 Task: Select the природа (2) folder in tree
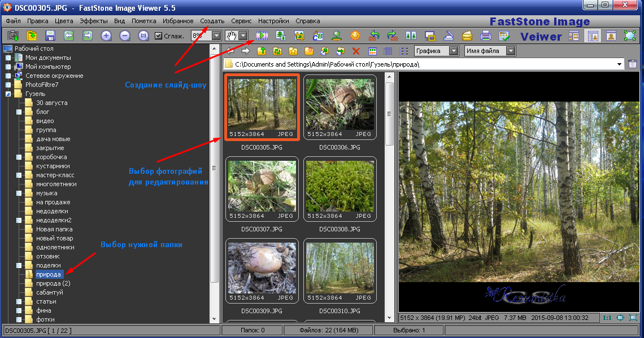pyautogui.click(x=53, y=283)
